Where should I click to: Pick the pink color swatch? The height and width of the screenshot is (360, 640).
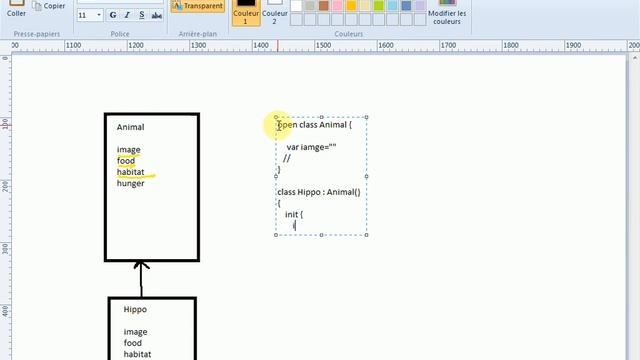(x=338, y=6)
